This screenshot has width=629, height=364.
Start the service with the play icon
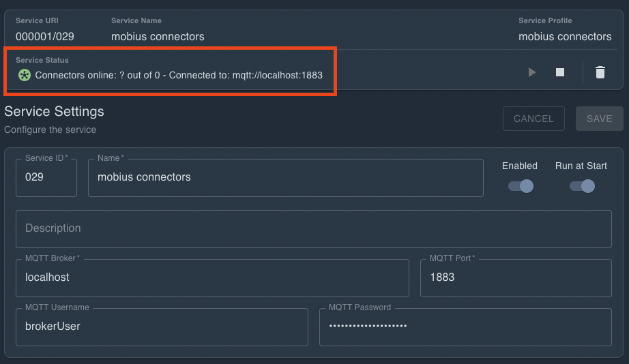click(532, 72)
